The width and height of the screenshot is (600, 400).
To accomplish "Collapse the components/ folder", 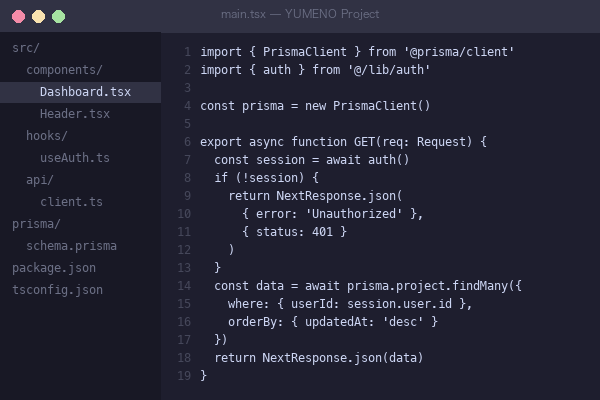I will pos(64,70).
